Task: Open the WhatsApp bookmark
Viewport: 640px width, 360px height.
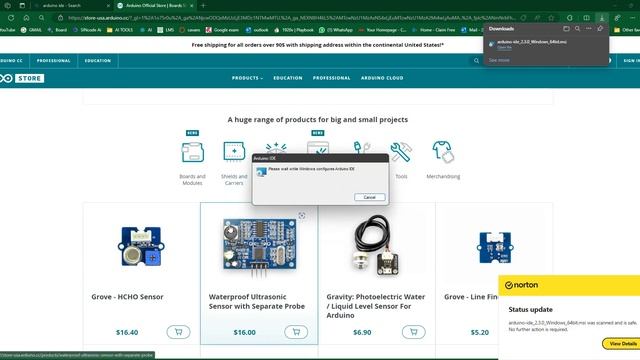Action: pos(336,30)
